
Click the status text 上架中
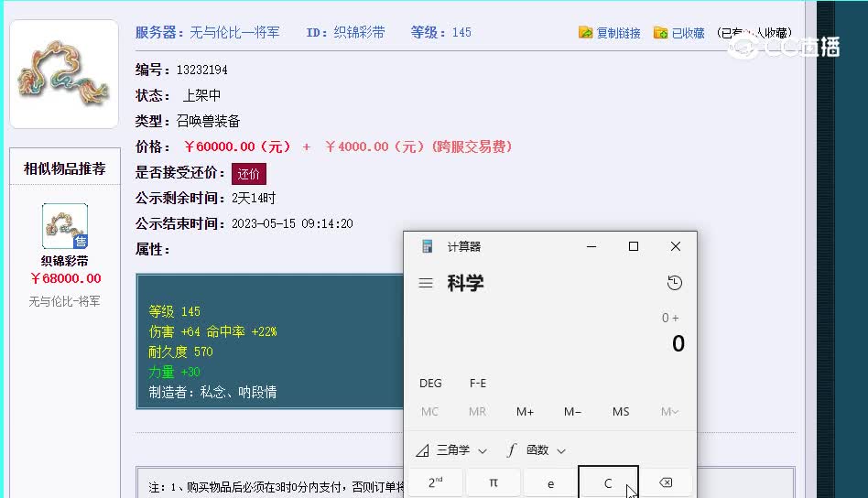click(201, 96)
